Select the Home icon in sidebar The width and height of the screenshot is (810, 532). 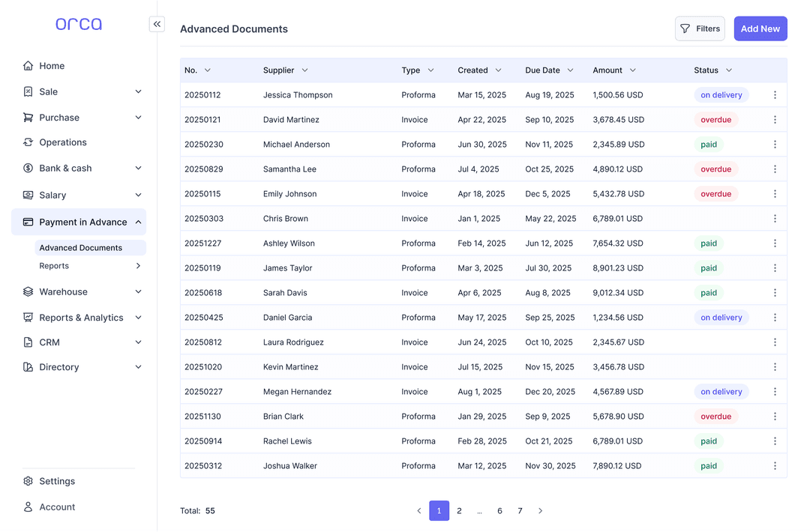coord(28,65)
